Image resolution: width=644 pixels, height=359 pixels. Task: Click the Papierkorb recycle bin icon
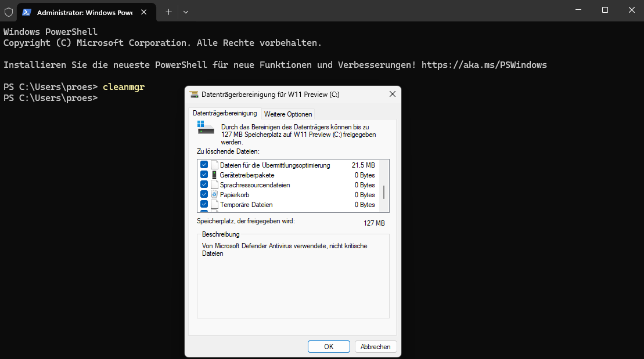(214, 194)
